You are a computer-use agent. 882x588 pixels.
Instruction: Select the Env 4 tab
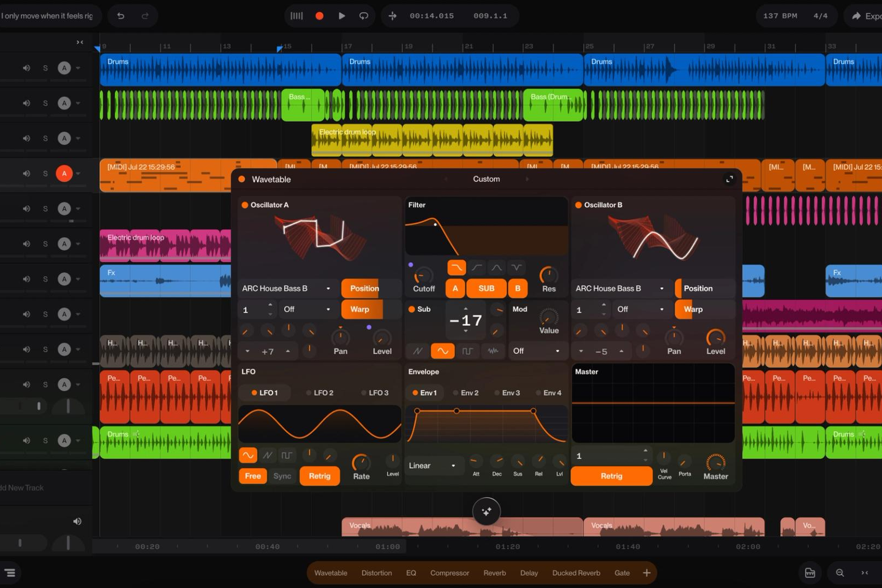coord(548,393)
